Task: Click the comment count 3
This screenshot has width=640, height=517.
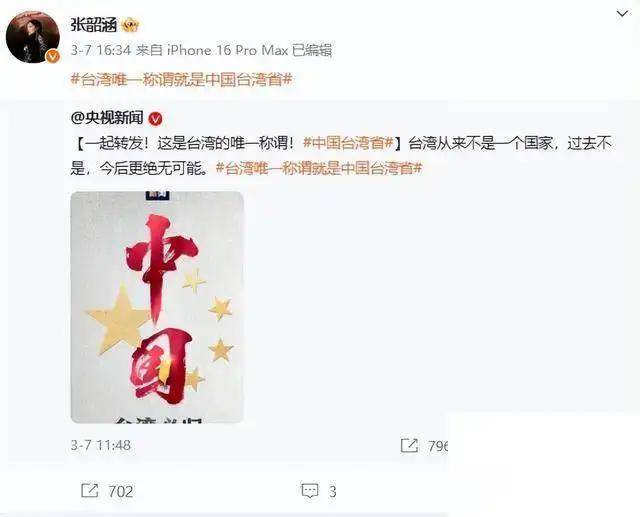Action: pos(333,491)
